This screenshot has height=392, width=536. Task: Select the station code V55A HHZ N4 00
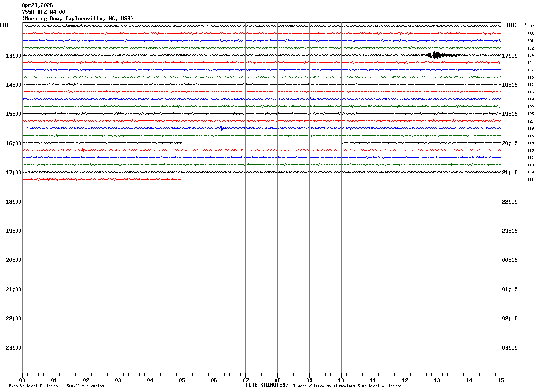(x=43, y=12)
